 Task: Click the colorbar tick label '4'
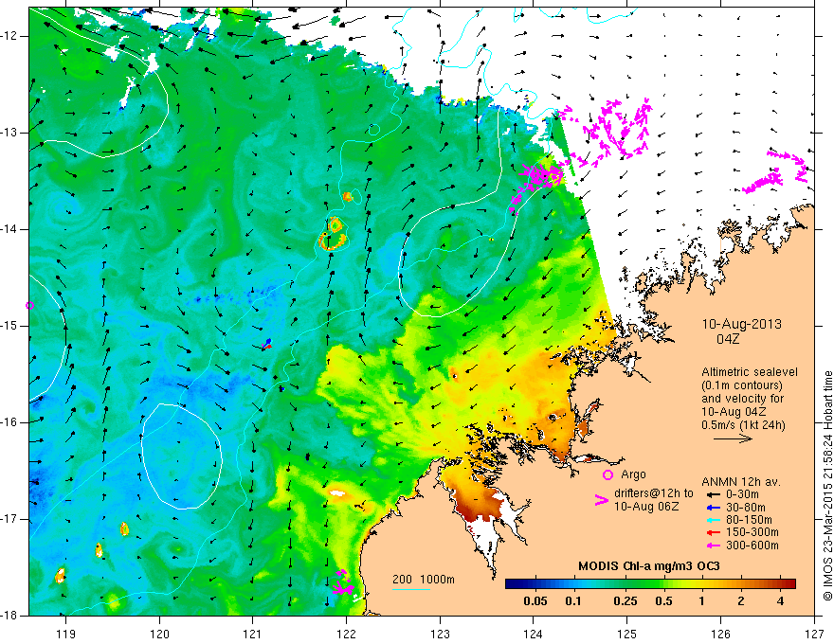[780, 601]
